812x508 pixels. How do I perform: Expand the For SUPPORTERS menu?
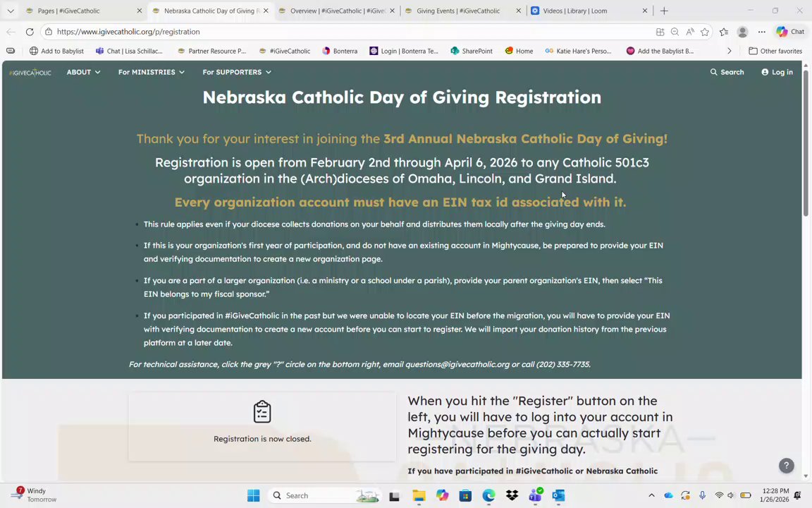tap(237, 72)
